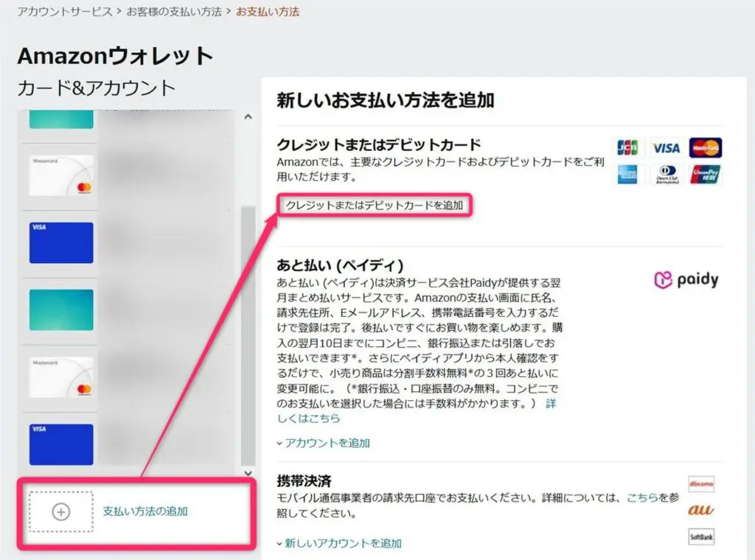
Task: Select the lower blue VISA card
Action: 61,444
